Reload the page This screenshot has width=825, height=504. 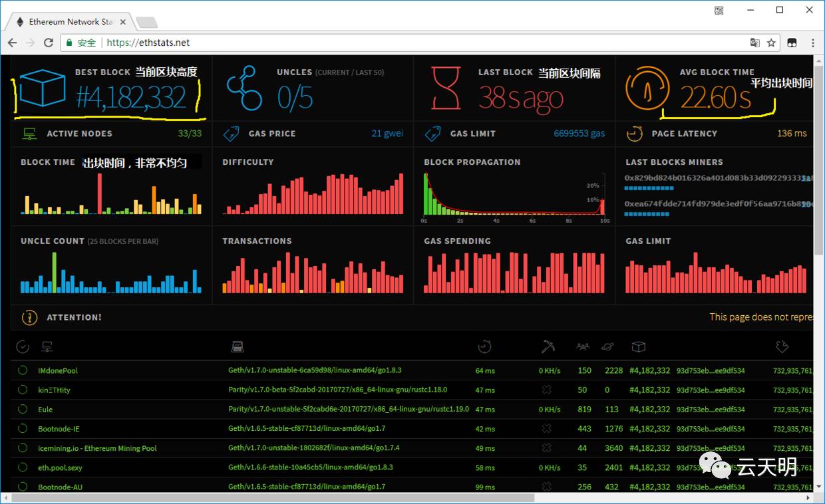[49, 43]
